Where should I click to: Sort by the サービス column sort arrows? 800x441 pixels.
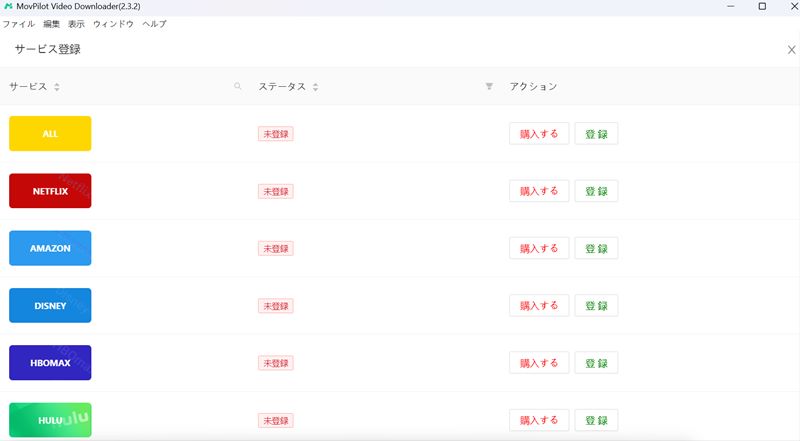[x=57, y=87]
